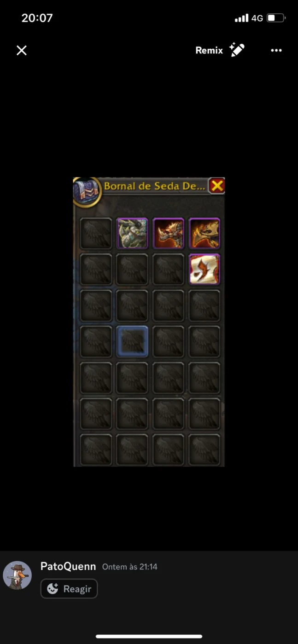Select the golden axe item icon
The height and width of the screenshot is (644, 298).
pos(204,233)
